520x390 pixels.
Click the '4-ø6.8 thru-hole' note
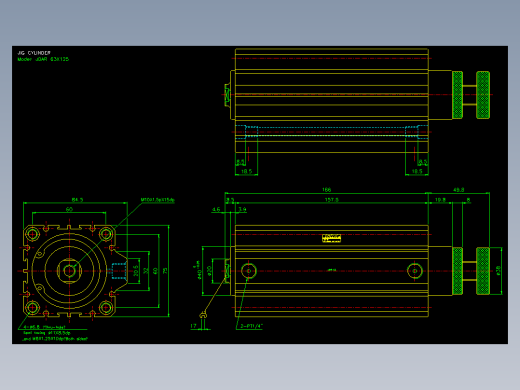click(x=45, y=327)
